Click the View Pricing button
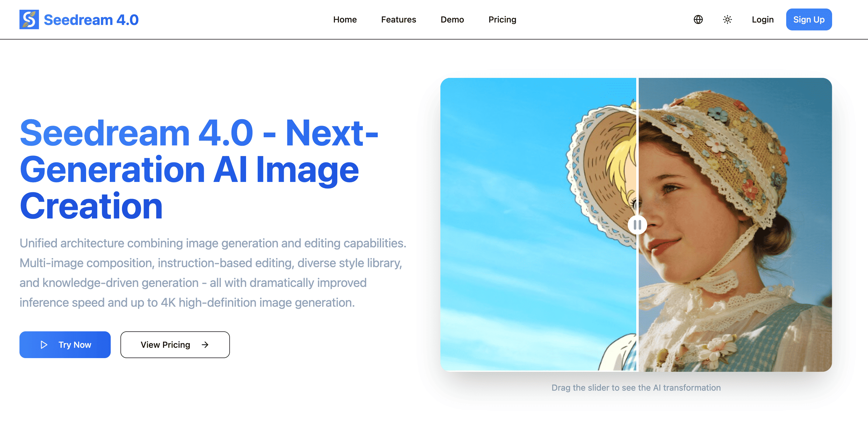Screen dimensions: 868x429 coord(175,344)
